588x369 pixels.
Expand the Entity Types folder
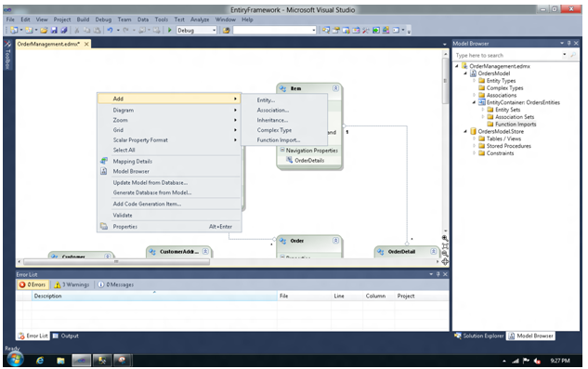pos(474,80)
